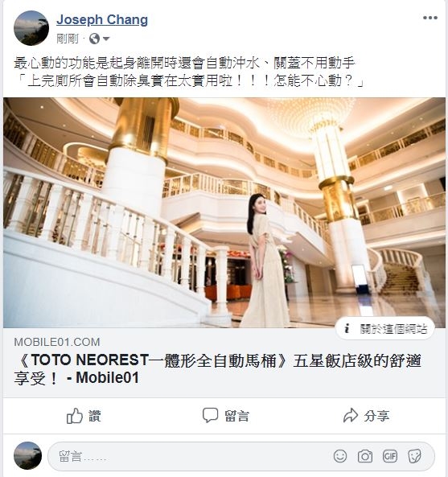Click the speech bubble comment icon
448x477 pixels.
point(210,415)
